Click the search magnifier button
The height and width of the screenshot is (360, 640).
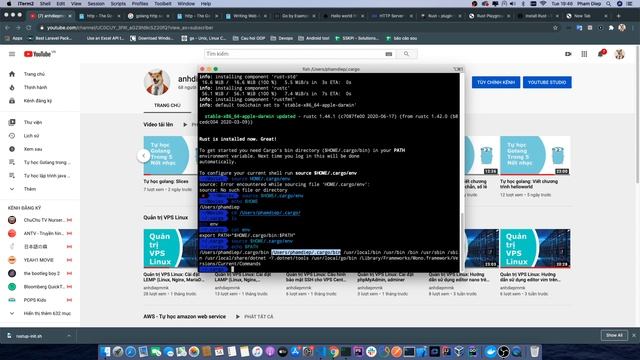click(407, 54)
